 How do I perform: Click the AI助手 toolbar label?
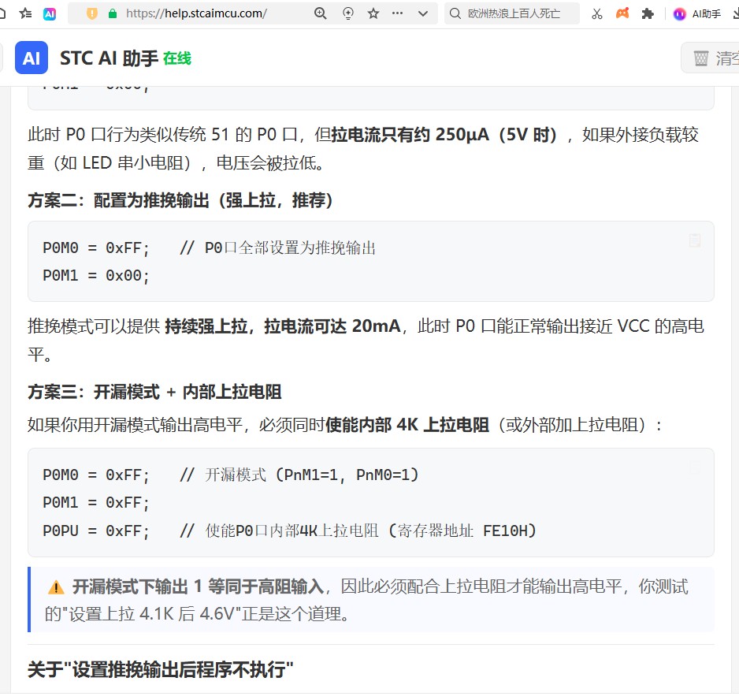[x=706, y=14]
